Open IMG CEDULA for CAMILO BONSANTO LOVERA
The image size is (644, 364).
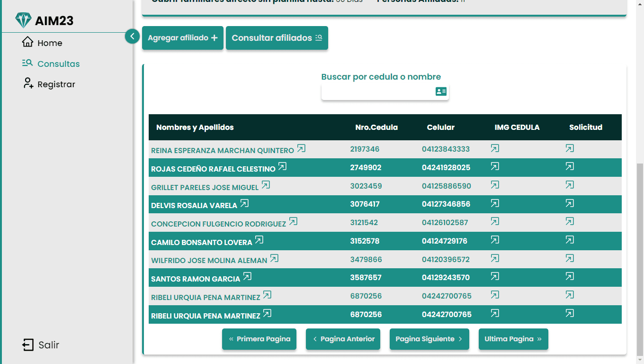[494, 240]
